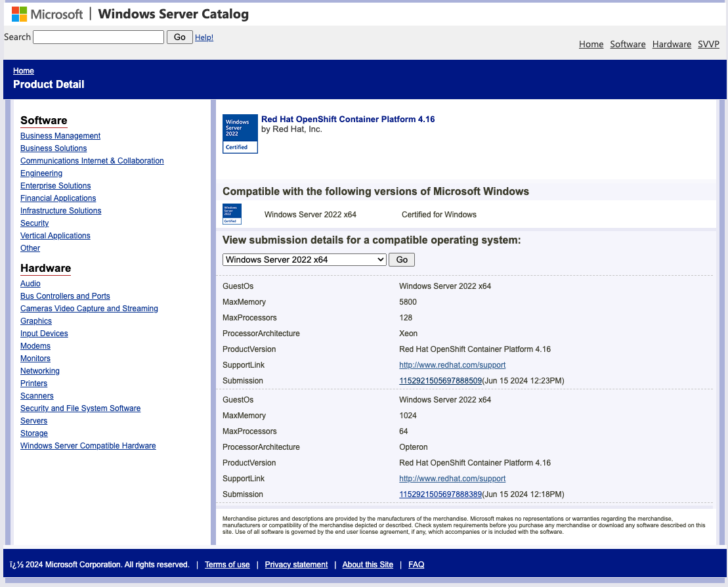The image size is (728, 587).
Task: Open Scanners hardware category
Action: coord(37,396)
